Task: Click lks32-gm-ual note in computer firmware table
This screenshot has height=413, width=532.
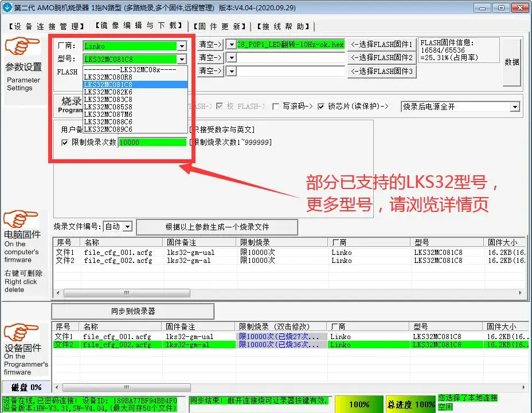Action: [190, 253]
